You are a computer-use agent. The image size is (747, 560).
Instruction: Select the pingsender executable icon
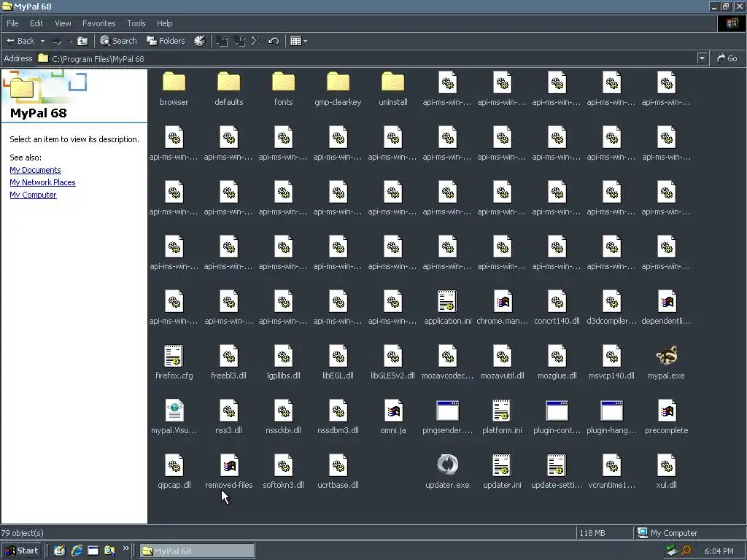click(447, 411)
